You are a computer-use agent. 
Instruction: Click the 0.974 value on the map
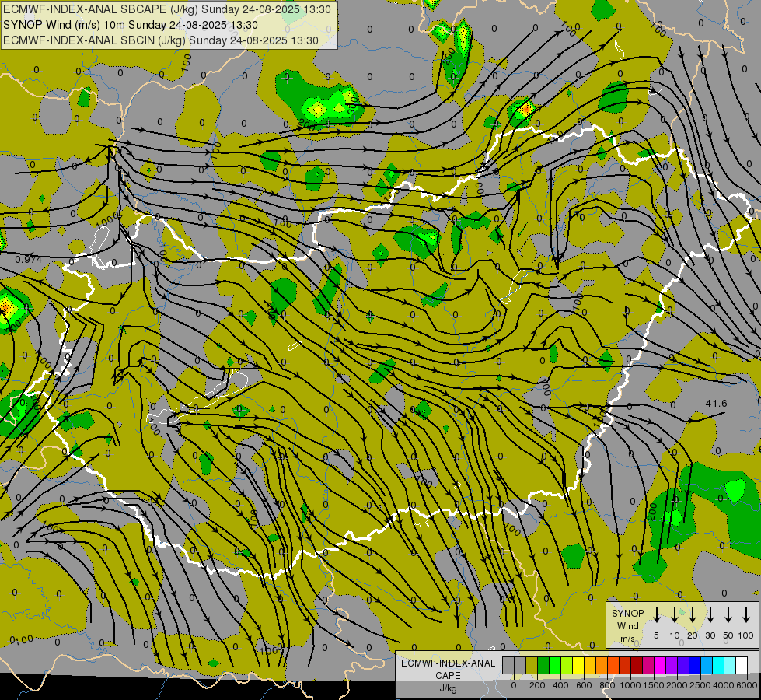click(28, 260)
